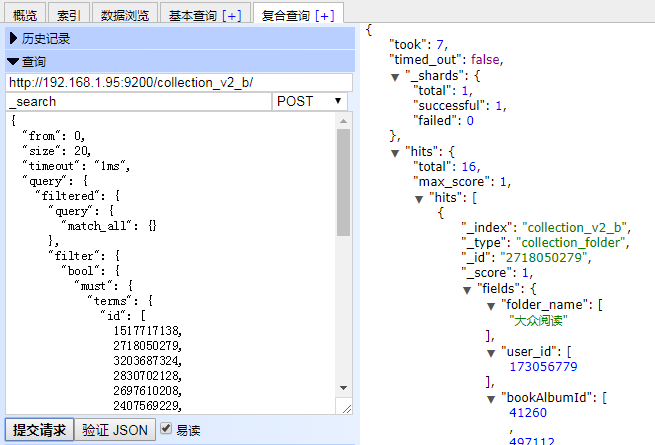Collapse the user_id array triangle
Image resolution: width=655 pixels, height=445 pixels.
(491, 352)
